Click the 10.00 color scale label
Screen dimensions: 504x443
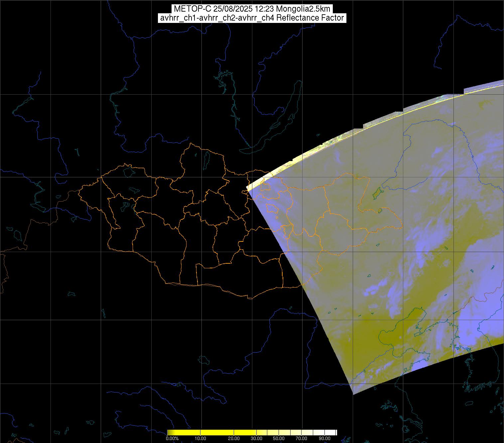[201, 438]
